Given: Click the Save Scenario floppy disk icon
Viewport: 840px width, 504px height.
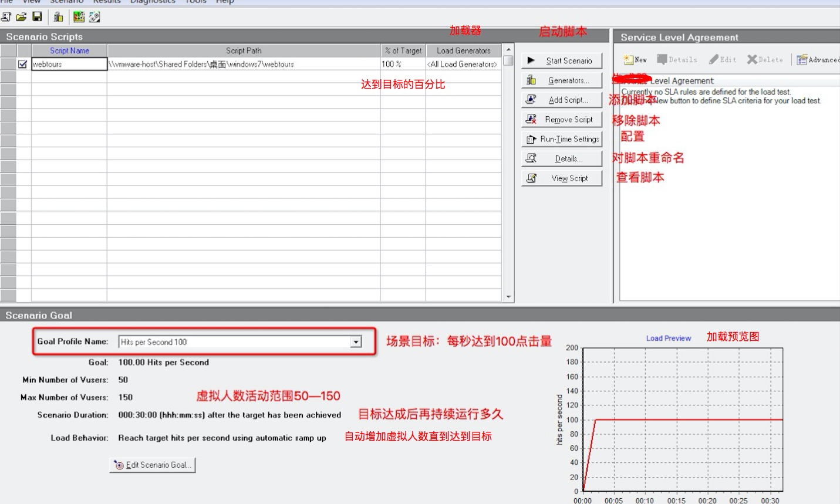Looking at the screenshot, I should (37, 17).
